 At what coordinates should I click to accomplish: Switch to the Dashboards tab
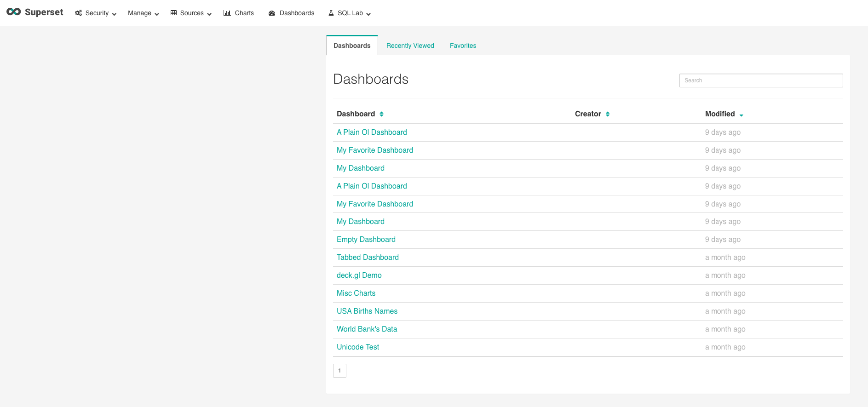pos(352,46)
